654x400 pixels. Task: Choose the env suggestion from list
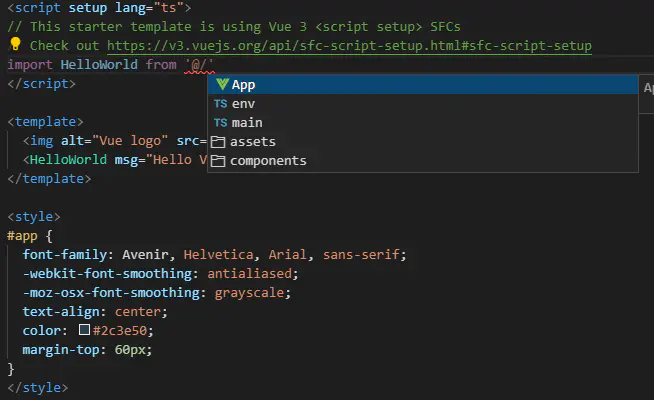point(423,103)
